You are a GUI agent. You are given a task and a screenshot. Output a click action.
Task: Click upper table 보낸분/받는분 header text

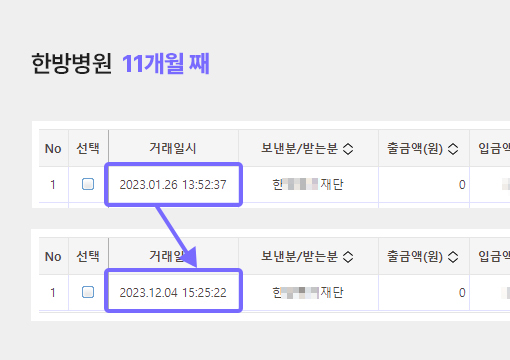(299, 148)
